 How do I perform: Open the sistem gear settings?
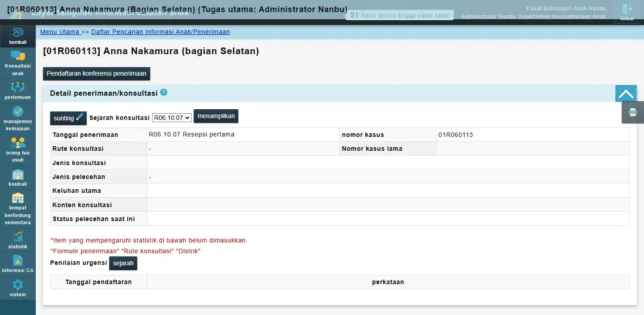tap(18, 285)
